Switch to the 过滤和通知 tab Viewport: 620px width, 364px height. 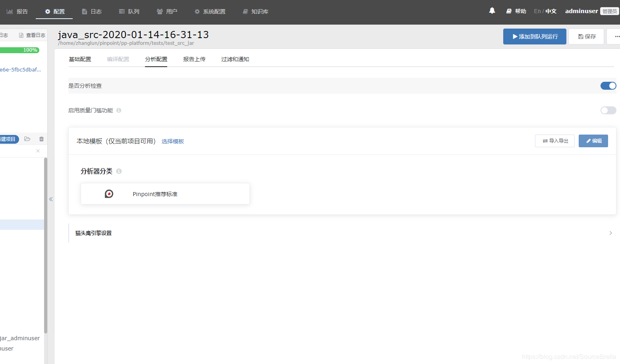(235, 59)
